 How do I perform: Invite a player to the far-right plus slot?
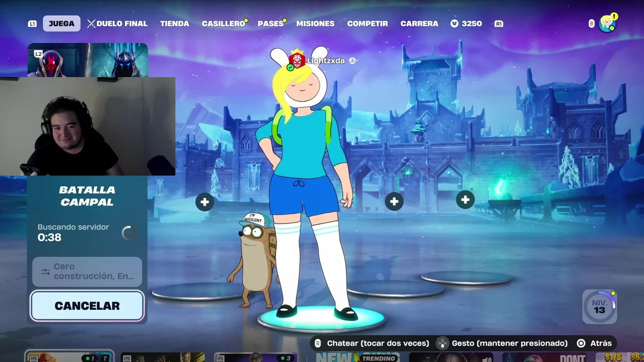click(x=465, y=200)
